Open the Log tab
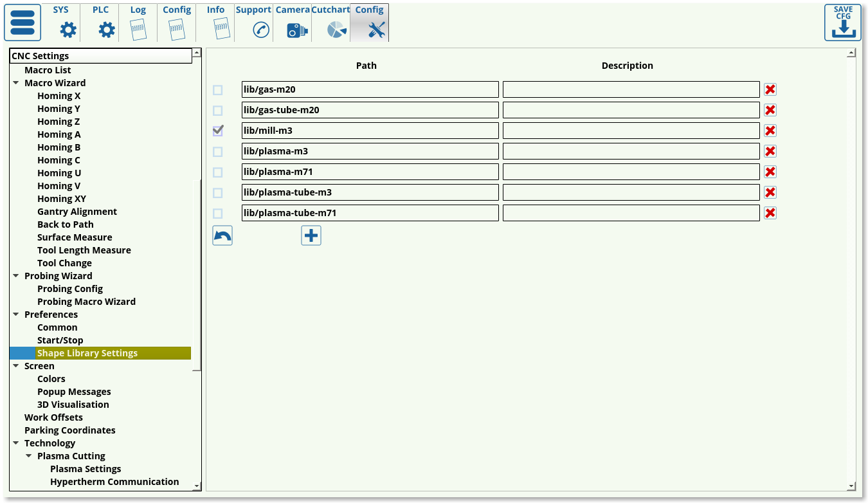The width and height of the screenshot is (868, 503). pos(138,23)
